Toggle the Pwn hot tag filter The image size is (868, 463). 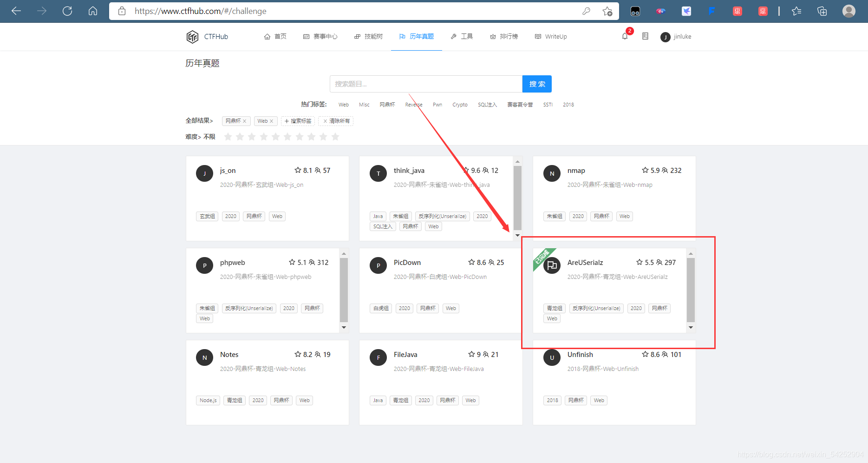click(437, 104)
